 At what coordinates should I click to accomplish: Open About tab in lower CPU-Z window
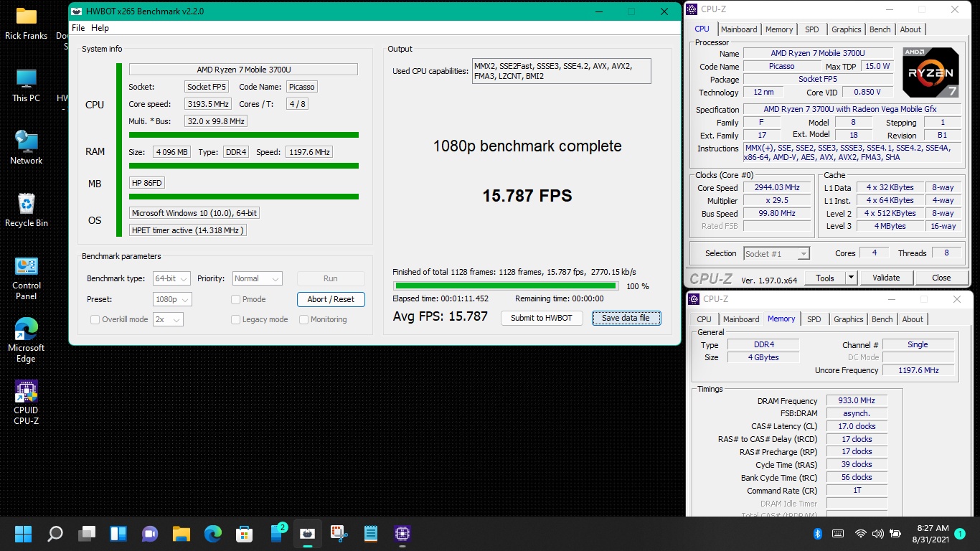(x=913, y=319)
